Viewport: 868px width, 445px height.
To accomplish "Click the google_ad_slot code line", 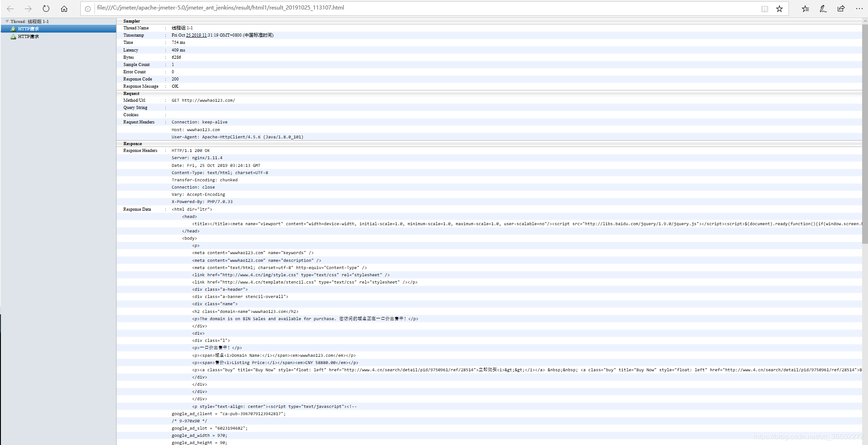I will 210,428.
